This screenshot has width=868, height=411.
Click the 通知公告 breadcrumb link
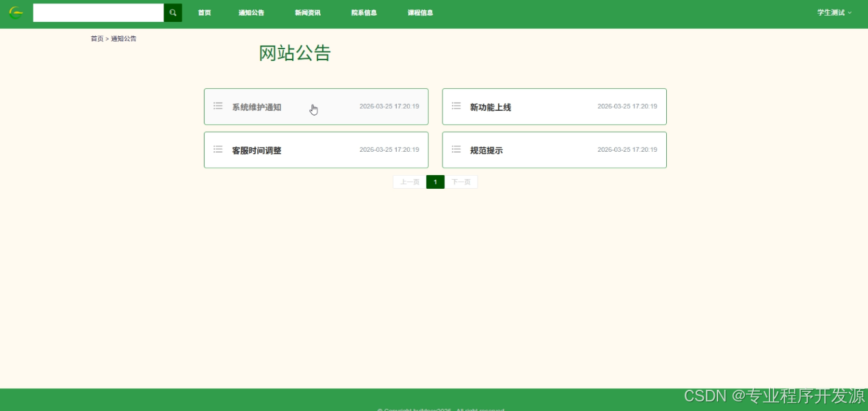click(124, 38)
